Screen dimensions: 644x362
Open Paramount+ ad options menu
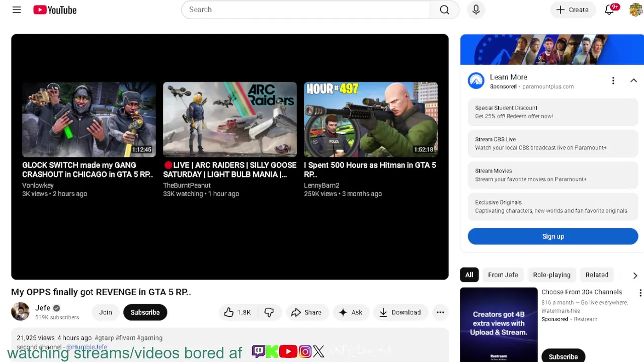[613, 81]
